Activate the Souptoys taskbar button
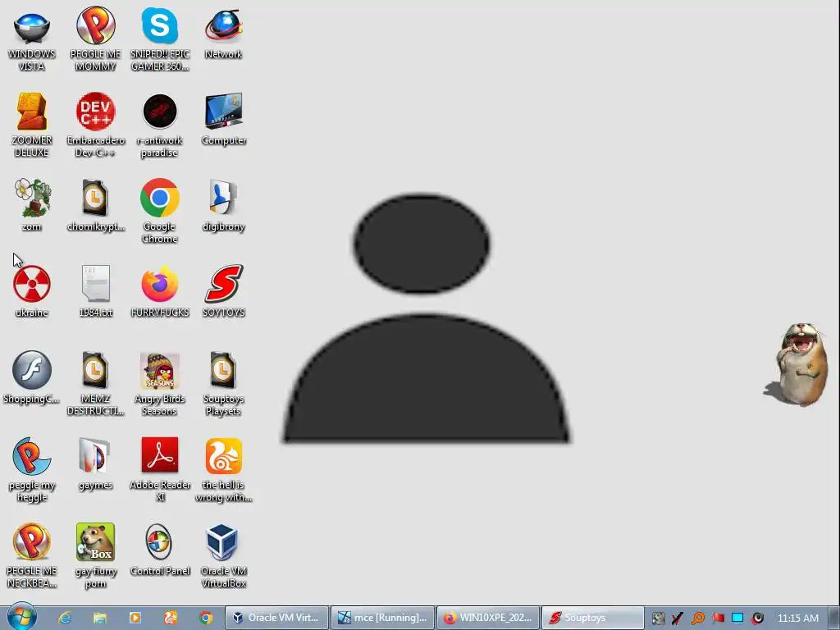840x630 pixels. pos(593,618)
